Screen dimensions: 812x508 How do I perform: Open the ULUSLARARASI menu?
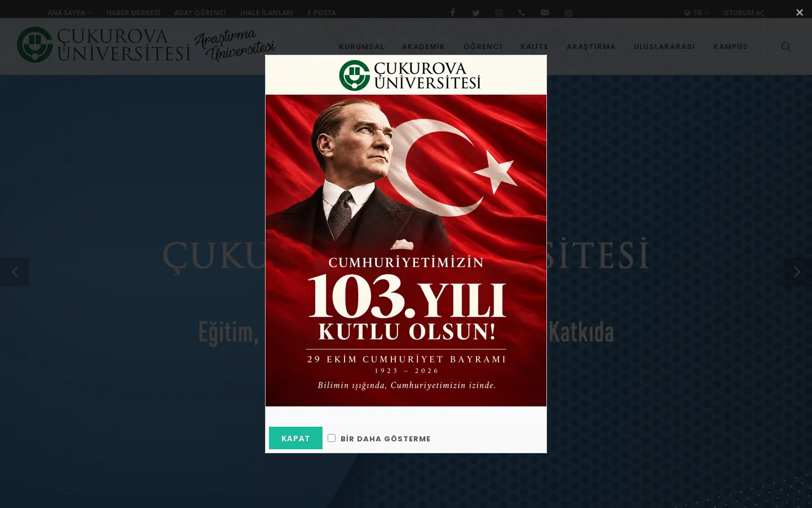[x=664, y=46]
